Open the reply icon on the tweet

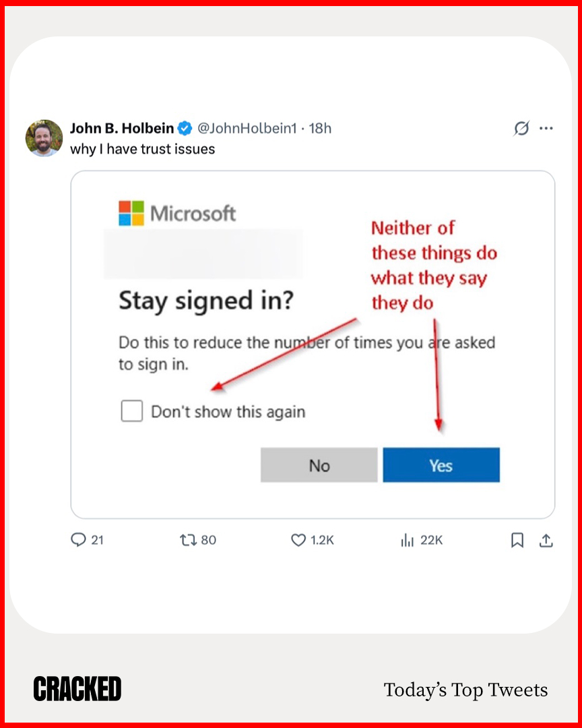click(x=79, y=540)
